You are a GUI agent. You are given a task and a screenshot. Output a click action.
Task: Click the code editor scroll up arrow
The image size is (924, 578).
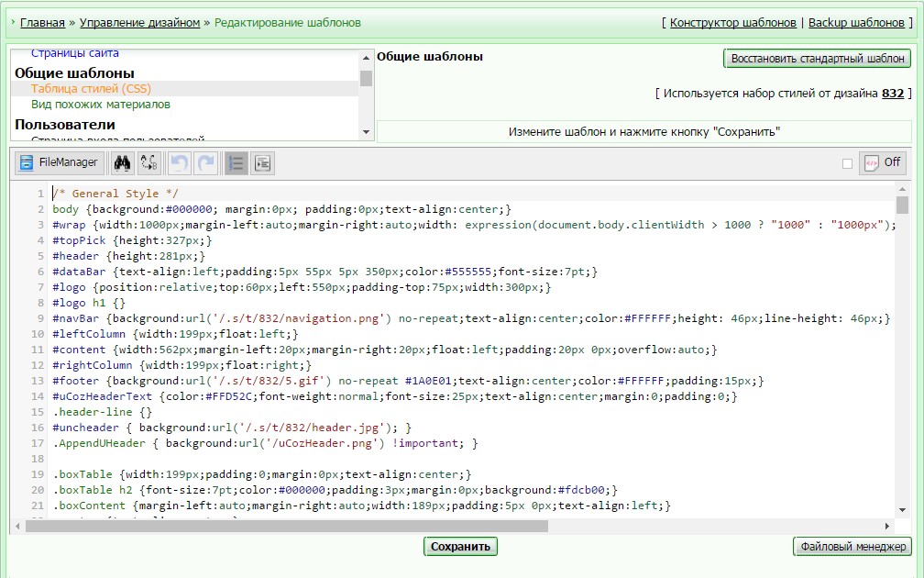[x=902, y=189]
